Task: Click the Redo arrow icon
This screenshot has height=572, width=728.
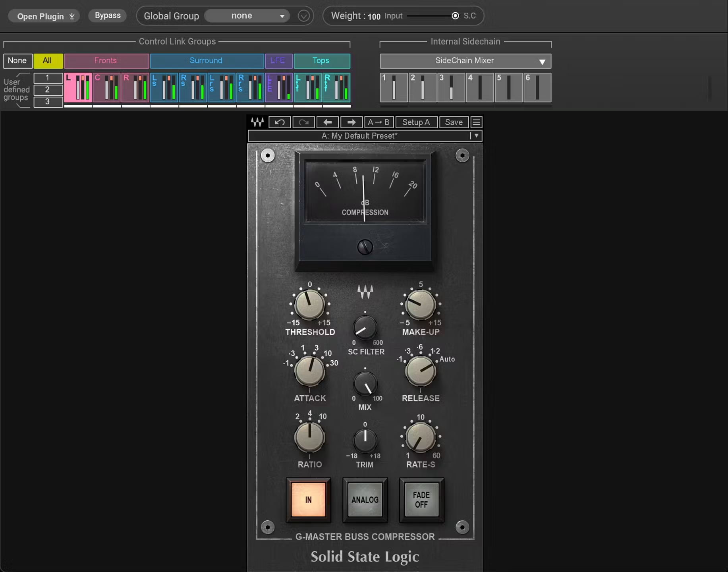Action: (x=303, y=122)
